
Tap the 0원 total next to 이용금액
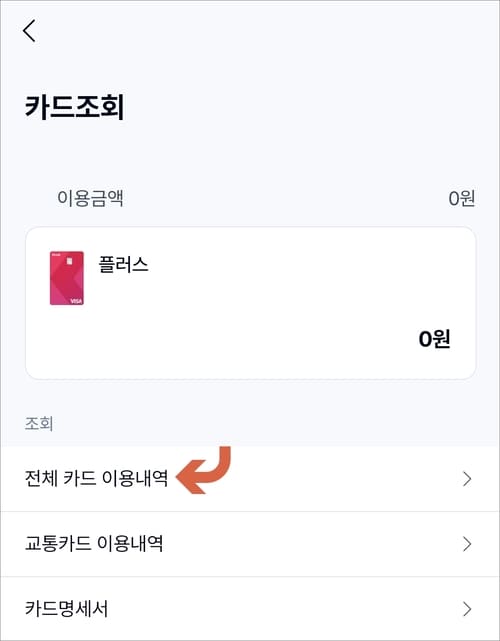tap(462, 198)
